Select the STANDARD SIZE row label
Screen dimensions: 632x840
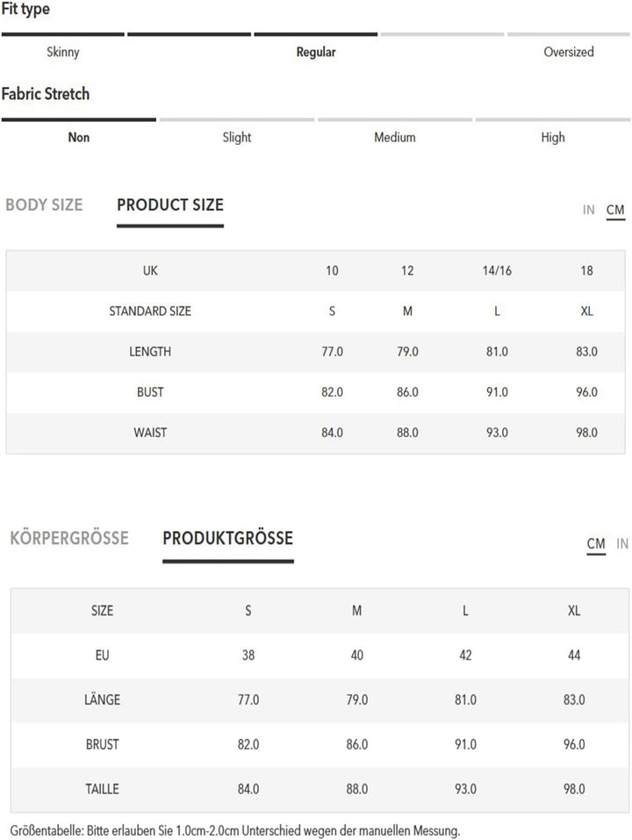tap(150, 311)
